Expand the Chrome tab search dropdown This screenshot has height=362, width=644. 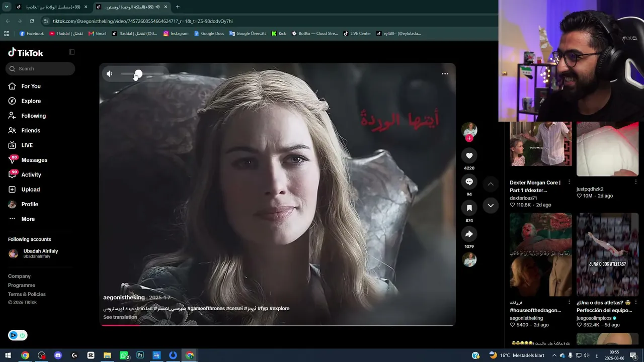[7, 7]
